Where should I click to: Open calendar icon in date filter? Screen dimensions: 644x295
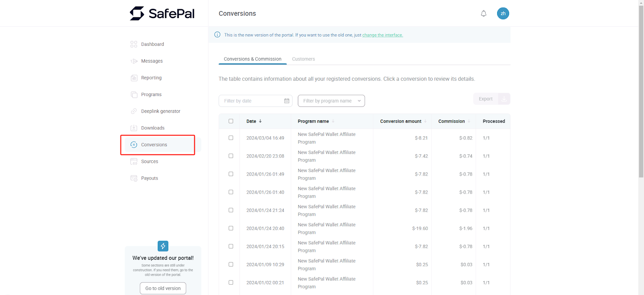[287, 101]
